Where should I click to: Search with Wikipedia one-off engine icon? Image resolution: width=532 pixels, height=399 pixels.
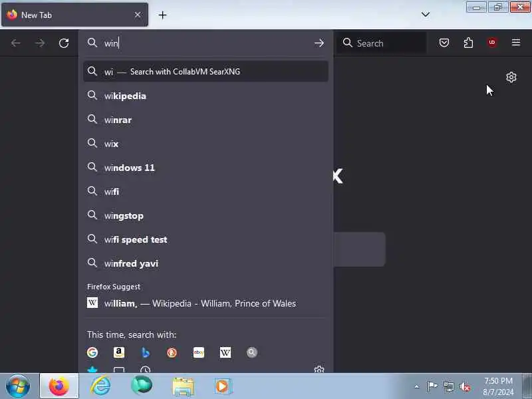(x=225, y=352)
